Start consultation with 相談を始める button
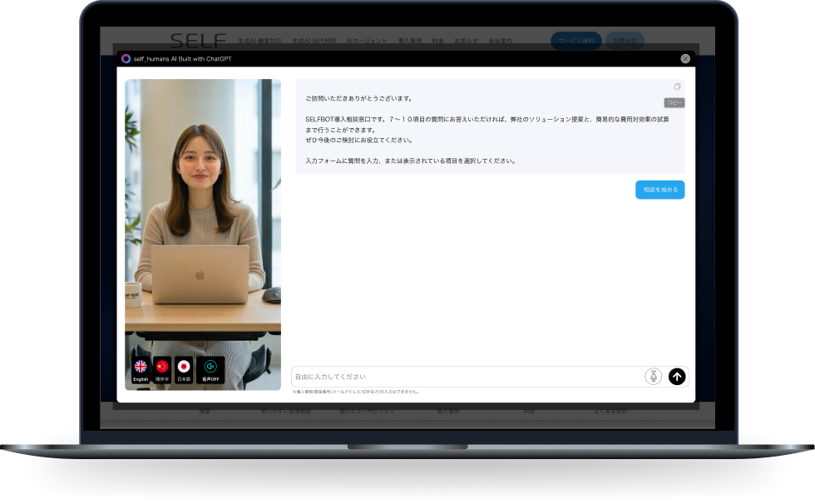815x504 pixels. [x=659, y=190]
